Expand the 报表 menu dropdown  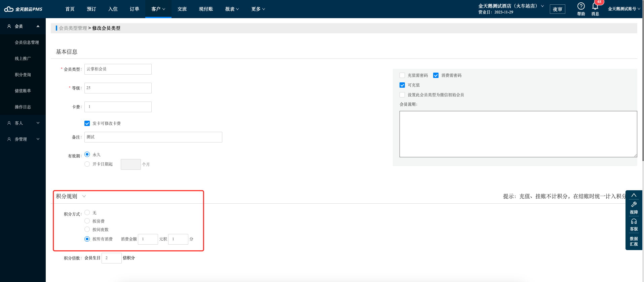point(232,9)
